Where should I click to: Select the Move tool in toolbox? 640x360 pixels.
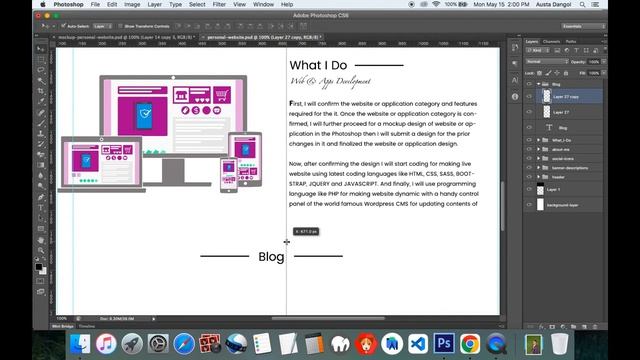point(41,49)
